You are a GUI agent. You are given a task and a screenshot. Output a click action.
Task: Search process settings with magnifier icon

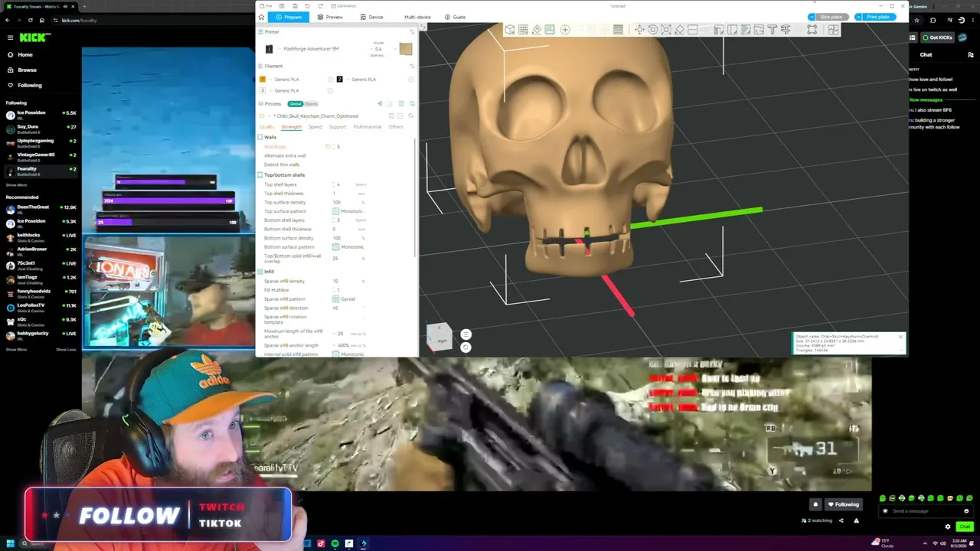(x=411, y=116)
